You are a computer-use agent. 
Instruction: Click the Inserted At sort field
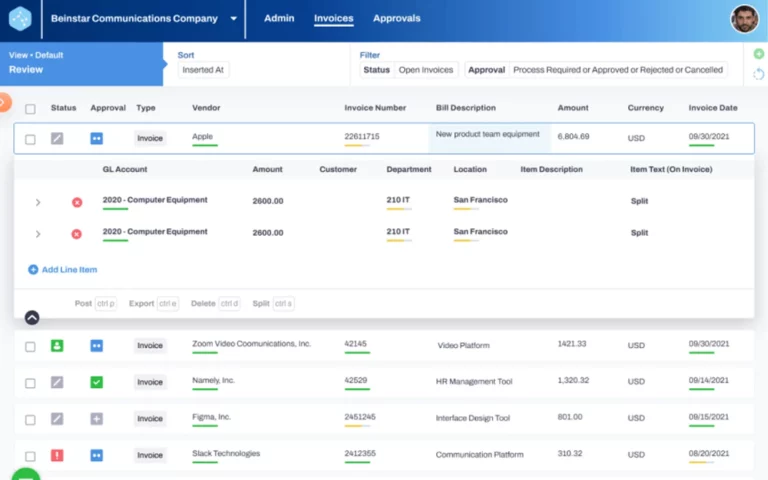pyautogui.click(x=203, y=70)
